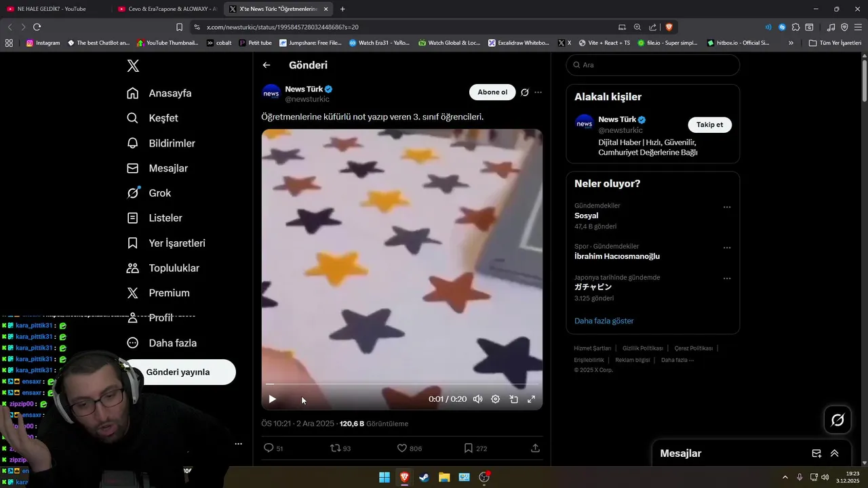Click the Ara search field
868x488 pixels.
[x=653, y=65]
